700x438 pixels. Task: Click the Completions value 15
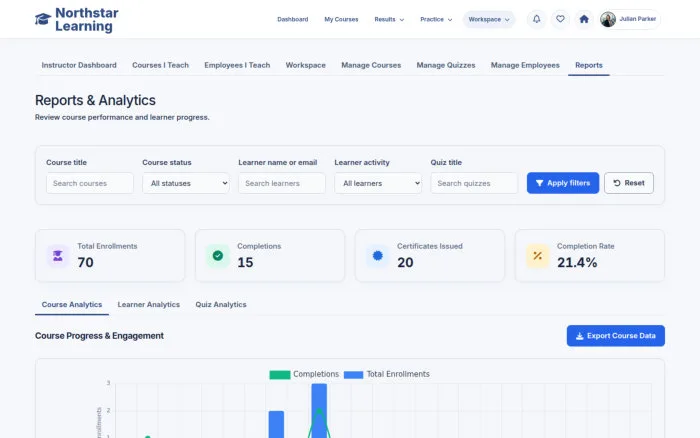click(x=245, y=263)
